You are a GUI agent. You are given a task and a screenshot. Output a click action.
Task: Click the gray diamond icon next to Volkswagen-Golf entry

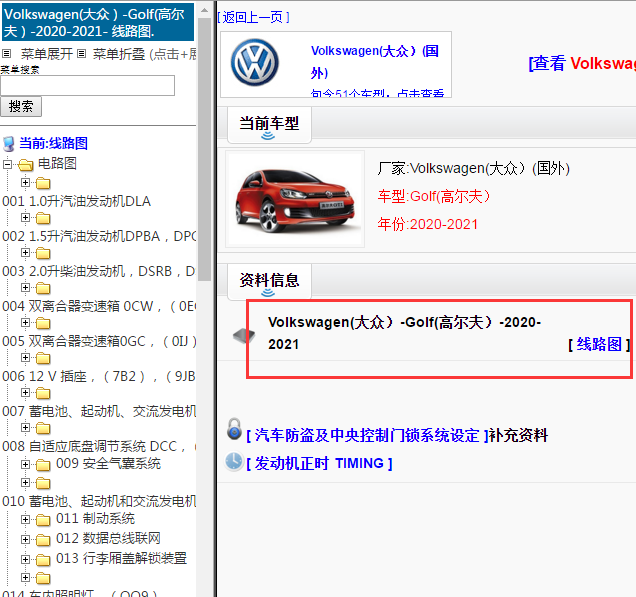coord(244,335)
